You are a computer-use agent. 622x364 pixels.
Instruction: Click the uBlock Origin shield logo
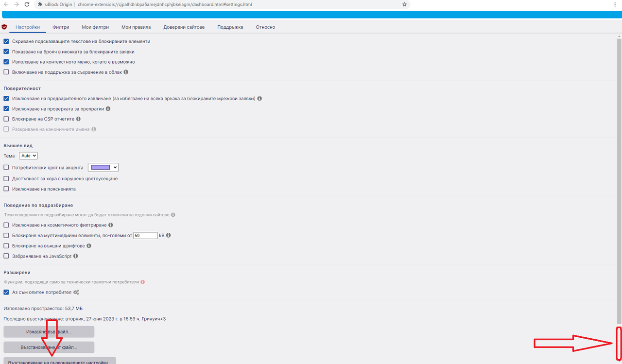coord(4,27)
